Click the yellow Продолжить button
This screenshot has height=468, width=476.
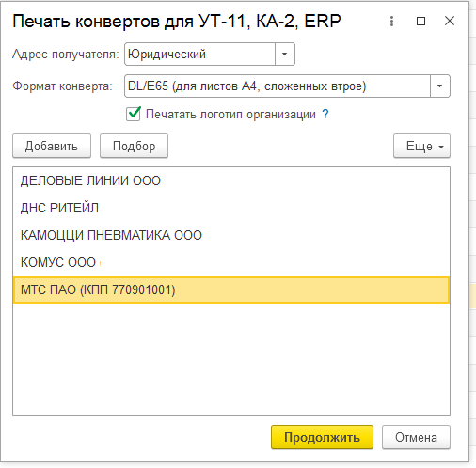[x=322, y=437]
